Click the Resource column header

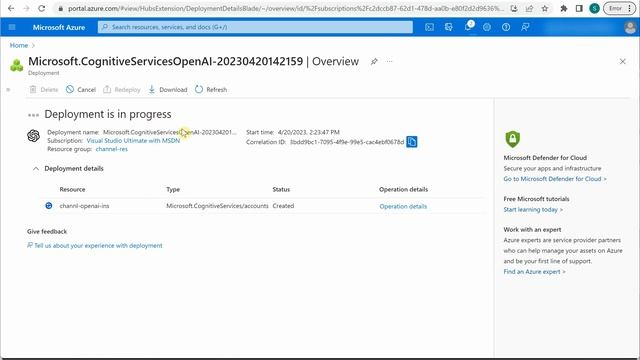click(72, 189)
